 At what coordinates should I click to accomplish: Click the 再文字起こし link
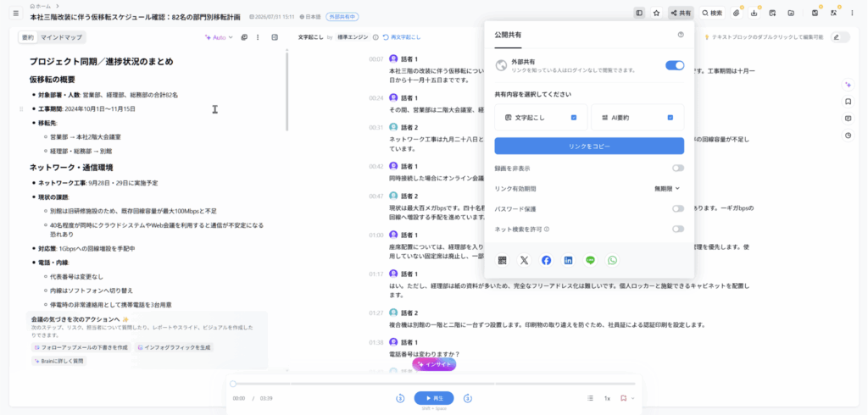(402, 37)
